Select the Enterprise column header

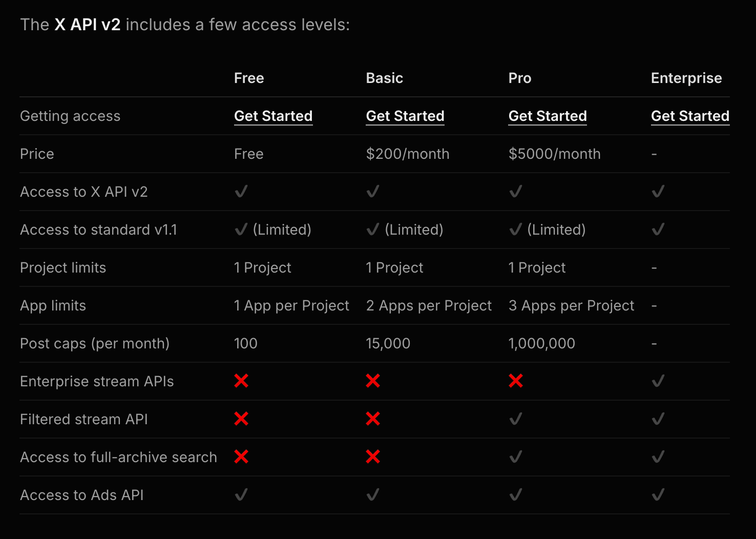686,78
